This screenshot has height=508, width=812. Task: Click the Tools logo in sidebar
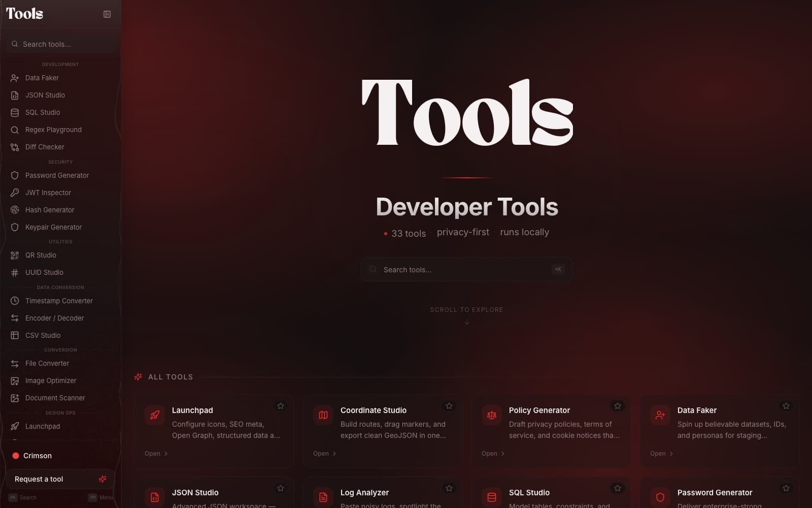point(24,14)
